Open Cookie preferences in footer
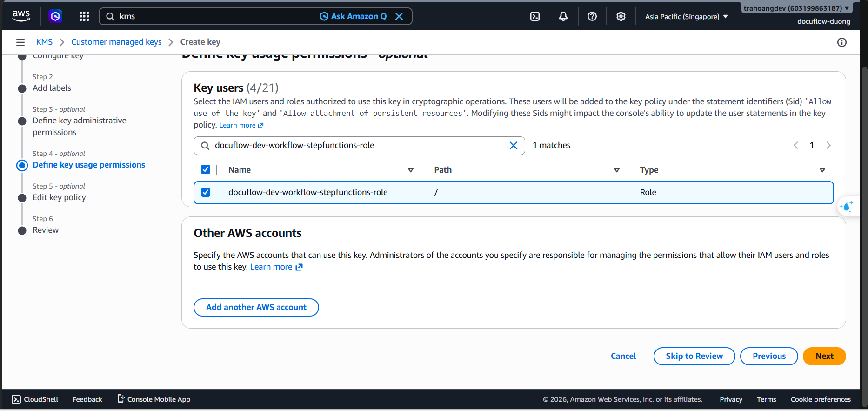 (821, 399)
